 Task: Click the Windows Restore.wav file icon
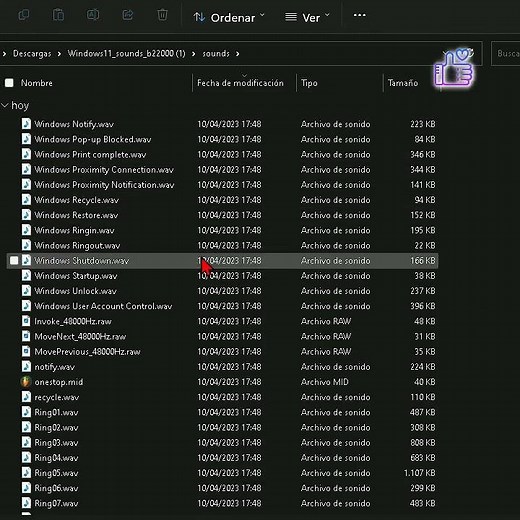pyautogui.click(x=26, y=215)
